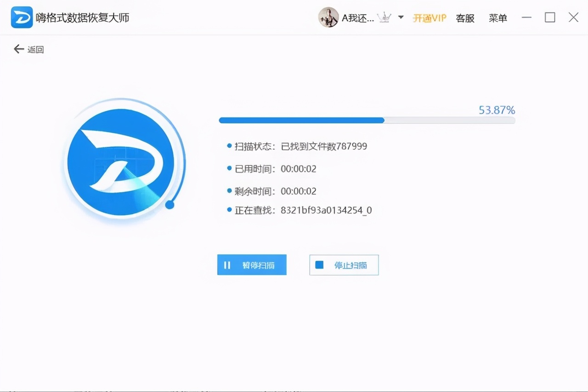Click the 开通VIP upgrade link
This screenshot has width=588, height=392.
click(430, 18)
